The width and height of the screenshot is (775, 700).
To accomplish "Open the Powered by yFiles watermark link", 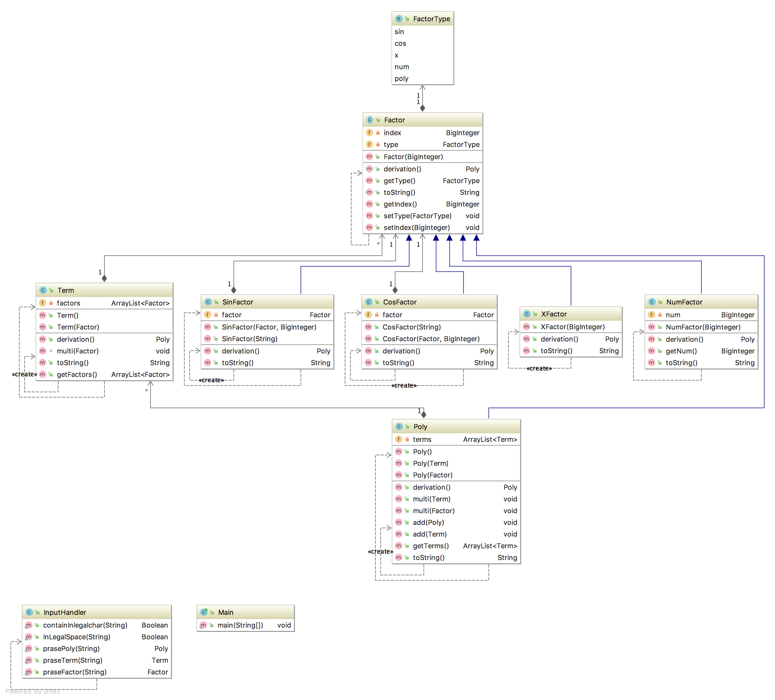I will click(33, 691).
